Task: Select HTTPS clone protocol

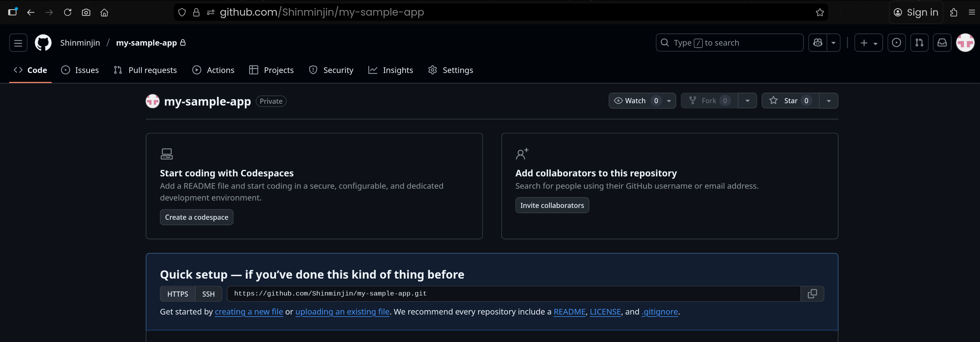Action: click(178, 294)
